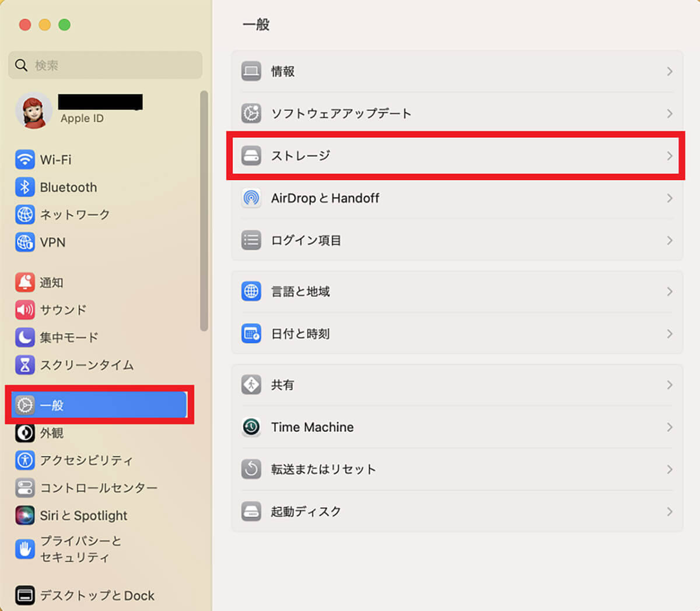Click the Bluetooth icon in sidebar
The width and height of the screenshot is (700, 611).
point(24,187)
